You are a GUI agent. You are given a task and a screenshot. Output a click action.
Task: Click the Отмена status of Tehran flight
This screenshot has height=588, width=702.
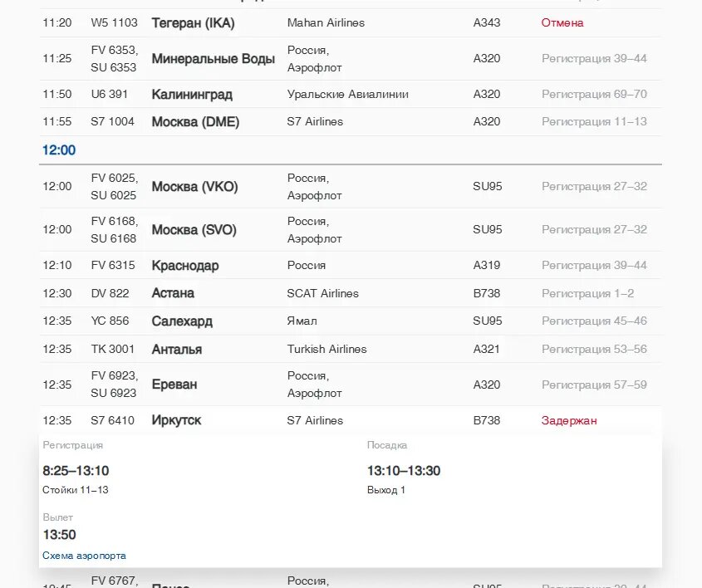(562, 22)
